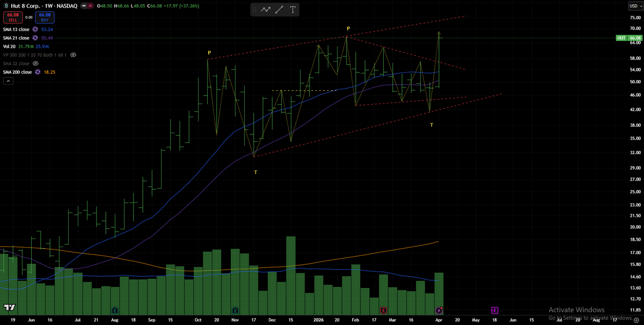644x325 pixels.
Task: Click the HUT 66.08 price label
Action: pyautogui.click(x=628, y=38)
